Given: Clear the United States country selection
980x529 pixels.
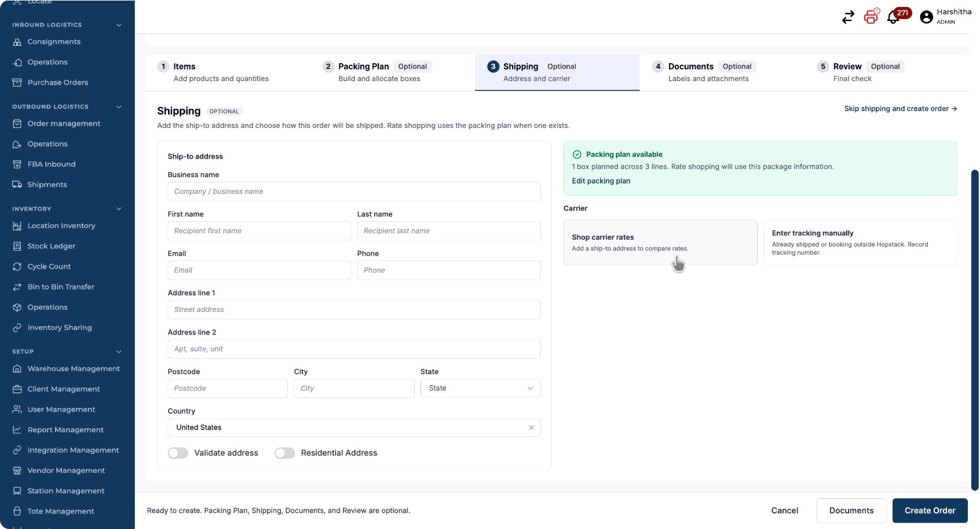Looking at the screenshot, I should click(x=531, y=428).
